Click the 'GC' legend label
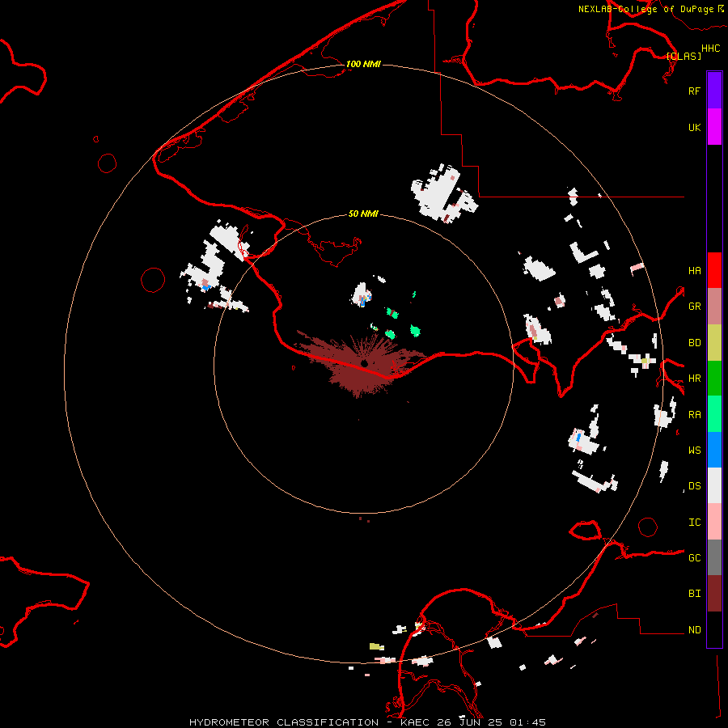This screenshot has width=728, height=728. 694,558
